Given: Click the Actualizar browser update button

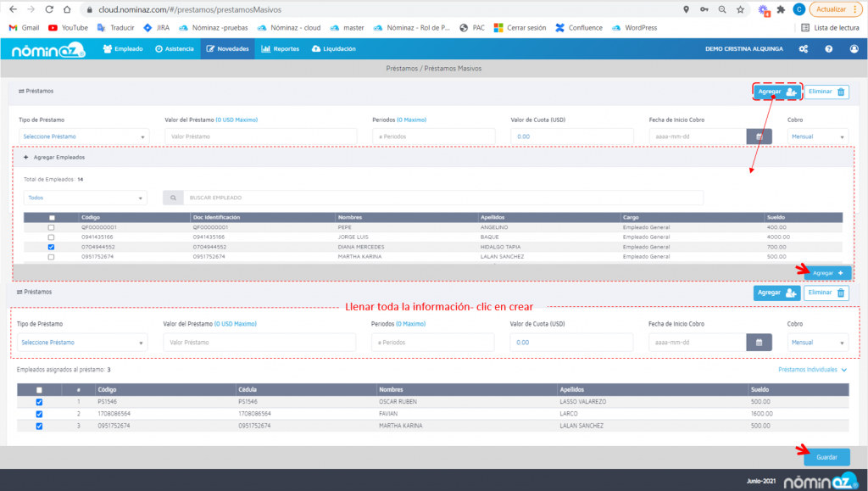Looking at the screenshot, I should 836,9.
